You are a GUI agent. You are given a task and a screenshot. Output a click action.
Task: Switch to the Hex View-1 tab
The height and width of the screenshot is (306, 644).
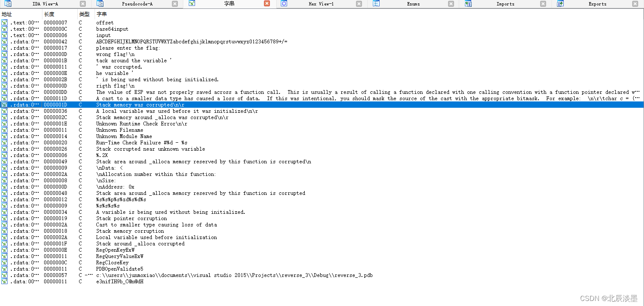321,4
